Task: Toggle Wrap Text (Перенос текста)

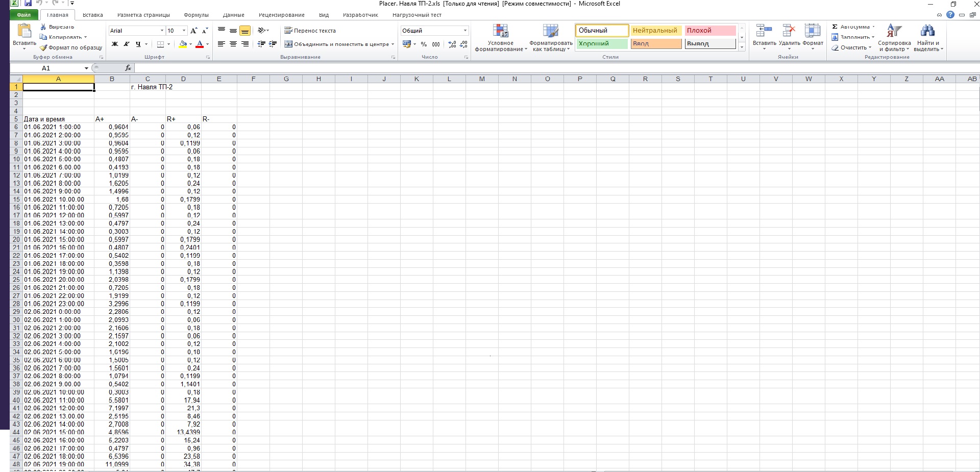Action: coord(310,31)
